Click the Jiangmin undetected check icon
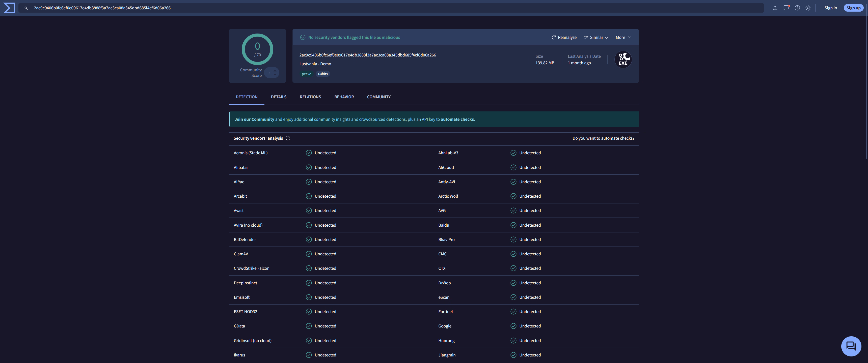868x363 pixels. (513, 355)
